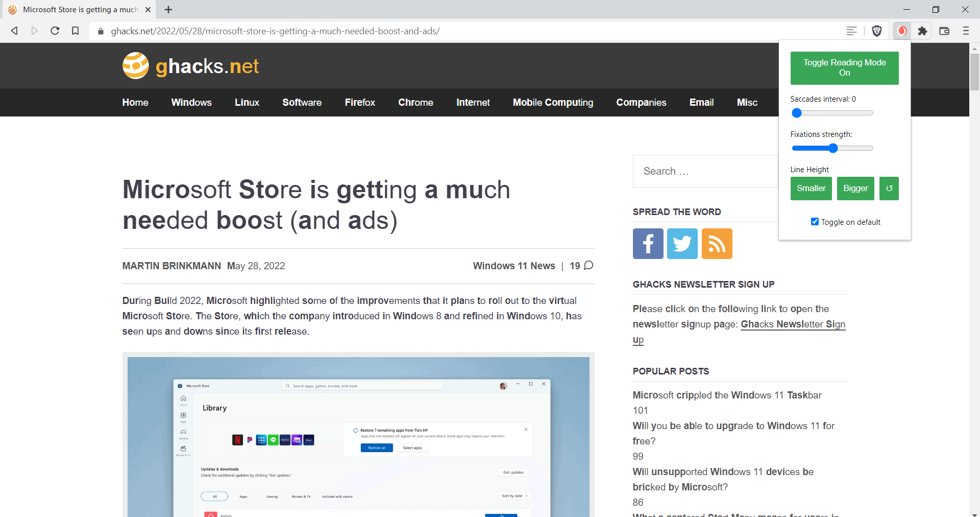Reset line height with the refresh icon
This screenshot has height=517, width=980.
coord(889,189)
